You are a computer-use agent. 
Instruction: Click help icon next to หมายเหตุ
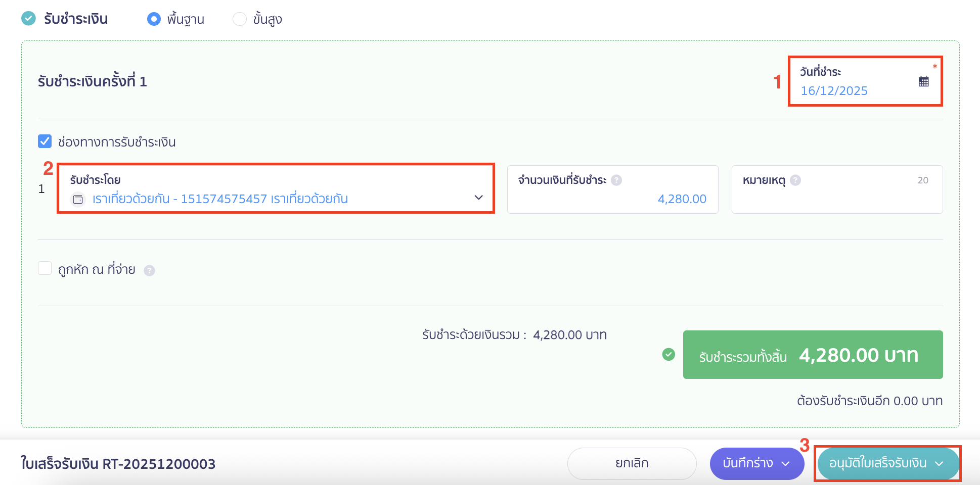[796, 179]
